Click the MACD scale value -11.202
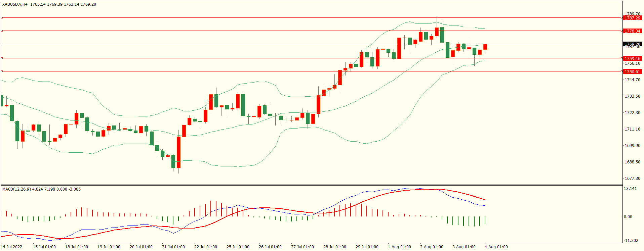This screenshot has height=251, width=644. [x=631, y=241]
